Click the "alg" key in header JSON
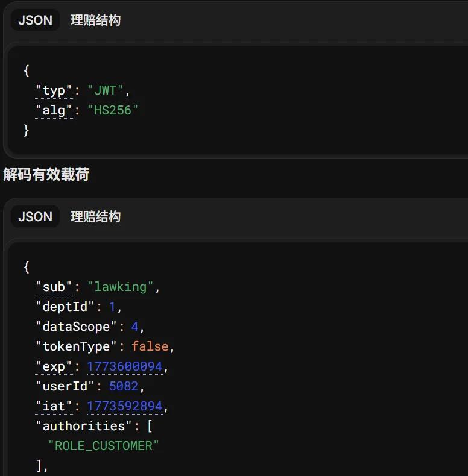Image resolution: width=468 pixels, height=476 pixels. pos(54,110)
